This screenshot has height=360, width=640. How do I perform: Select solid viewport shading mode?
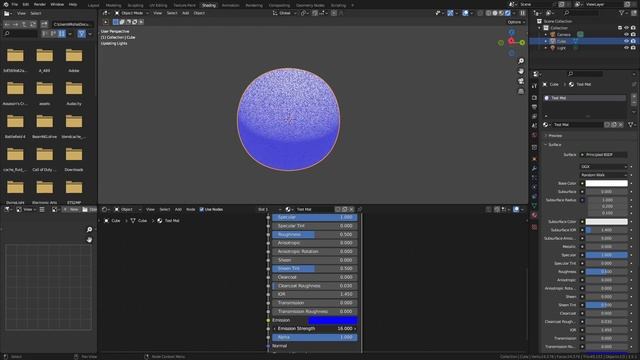[x=495, y=13]
